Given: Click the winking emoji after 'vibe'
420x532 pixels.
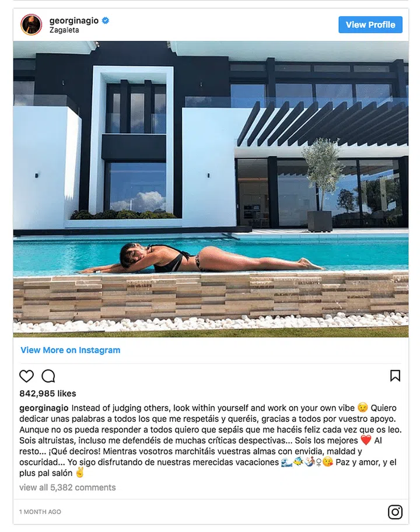Looking at the screenshot, I should (362, 407).
